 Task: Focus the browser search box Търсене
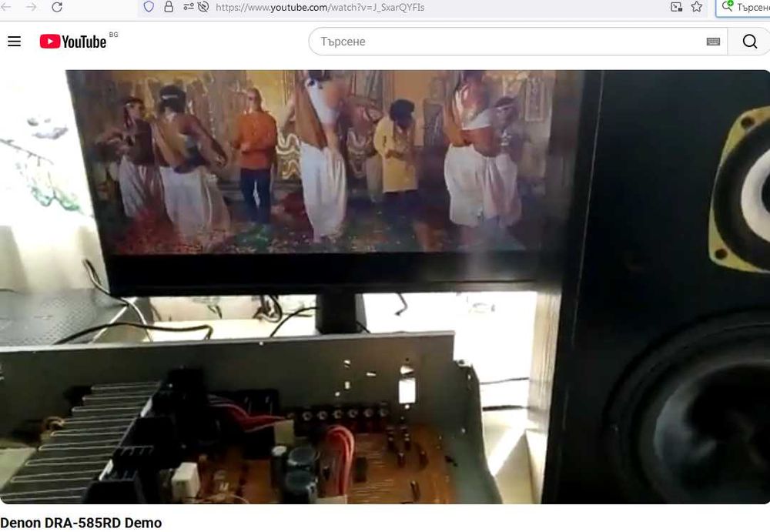[745, 8]
